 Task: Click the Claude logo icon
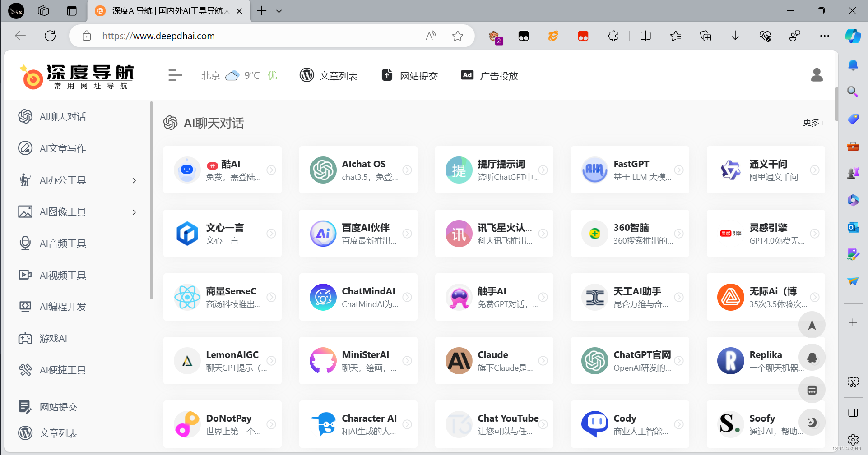click(459, 361)
